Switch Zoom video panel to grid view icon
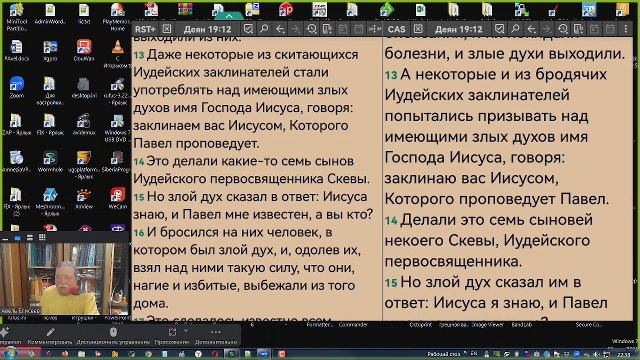640x360 pixels. click(42, 237)
